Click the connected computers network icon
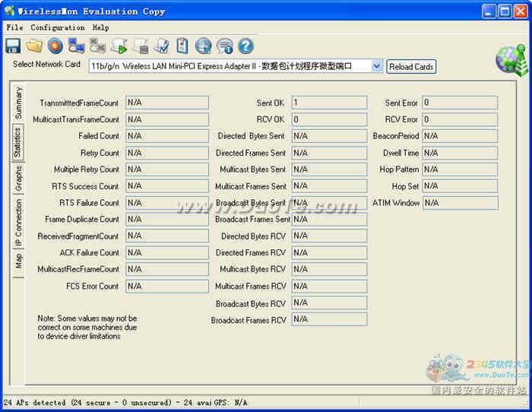Image resolution: width=532 pixels, height=412 pixels. point(77,46)
